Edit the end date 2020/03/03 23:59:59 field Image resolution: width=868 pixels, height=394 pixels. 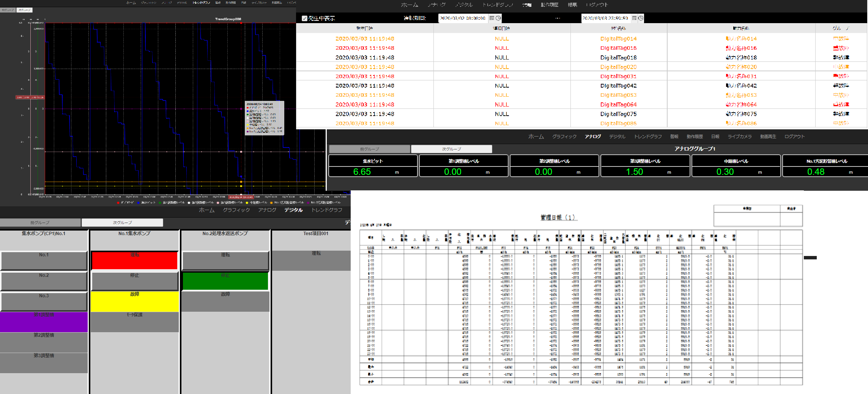(606, 18)
